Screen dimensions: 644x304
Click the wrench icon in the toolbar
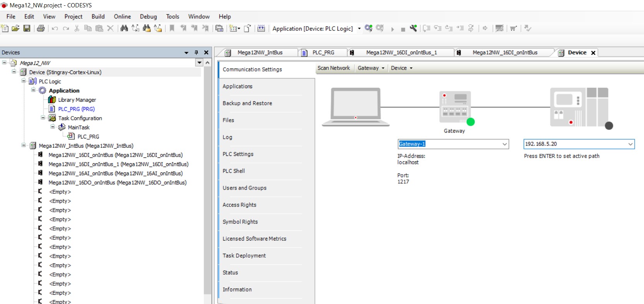(x=413, y=28)
